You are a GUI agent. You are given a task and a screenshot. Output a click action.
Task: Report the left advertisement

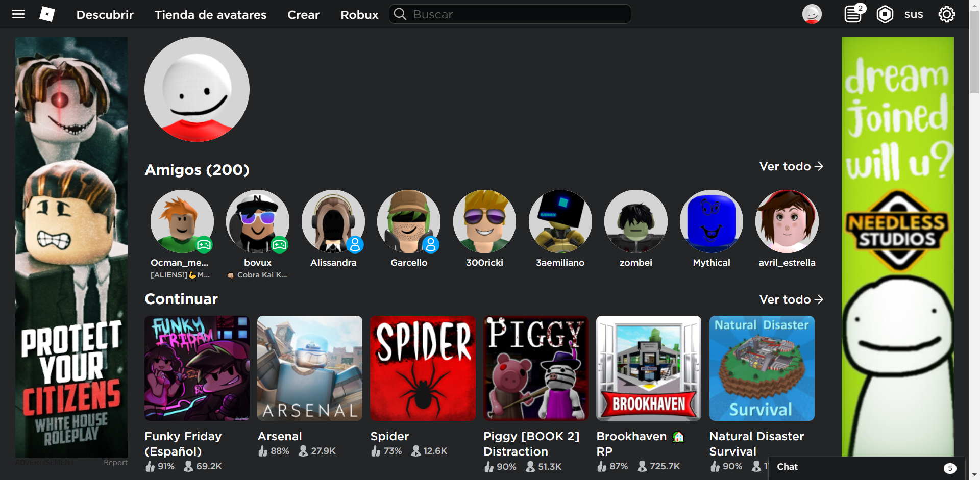[x=115, y=463]
